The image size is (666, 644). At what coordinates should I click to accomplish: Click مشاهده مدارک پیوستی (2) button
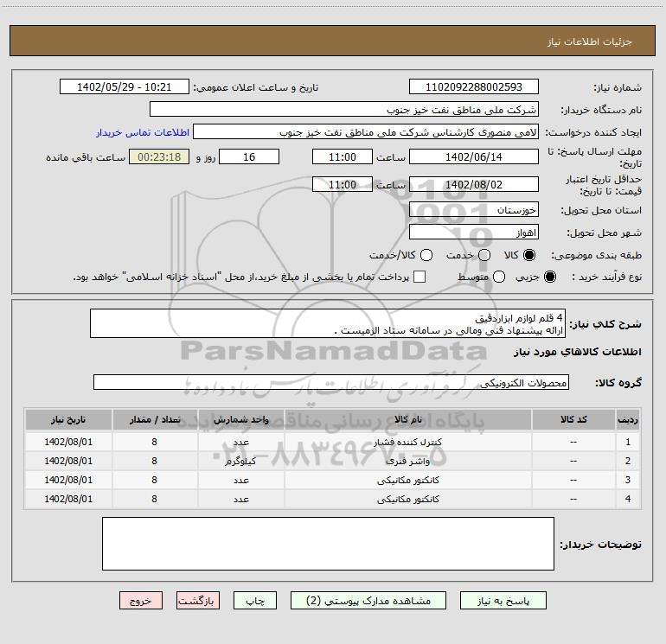368,601
